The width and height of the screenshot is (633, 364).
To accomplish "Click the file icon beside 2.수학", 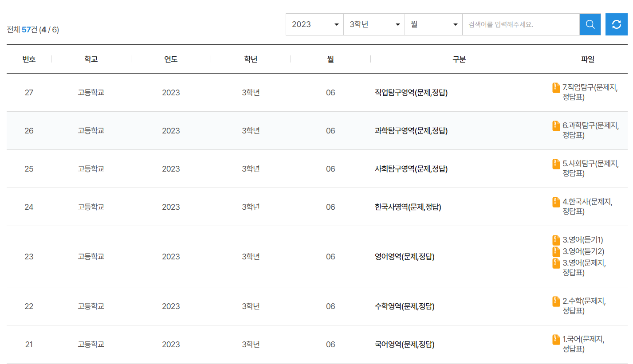I will [x=555, y=301].
